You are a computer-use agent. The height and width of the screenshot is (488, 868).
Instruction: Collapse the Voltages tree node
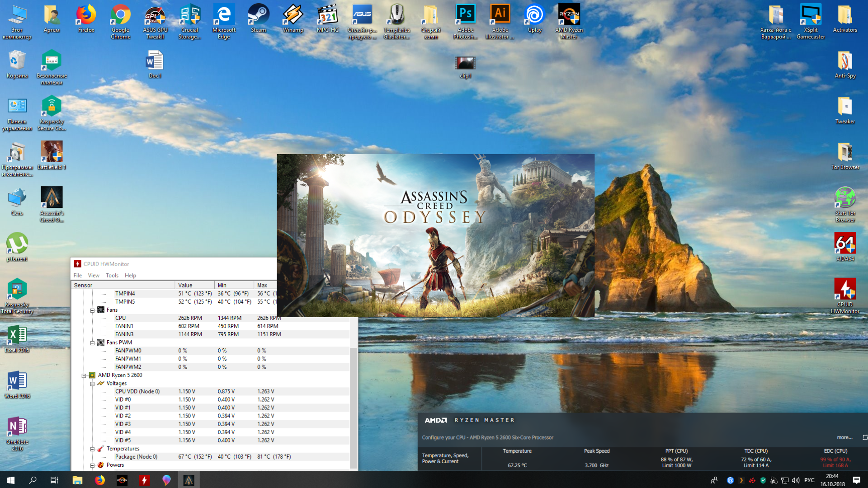[92, 384]
